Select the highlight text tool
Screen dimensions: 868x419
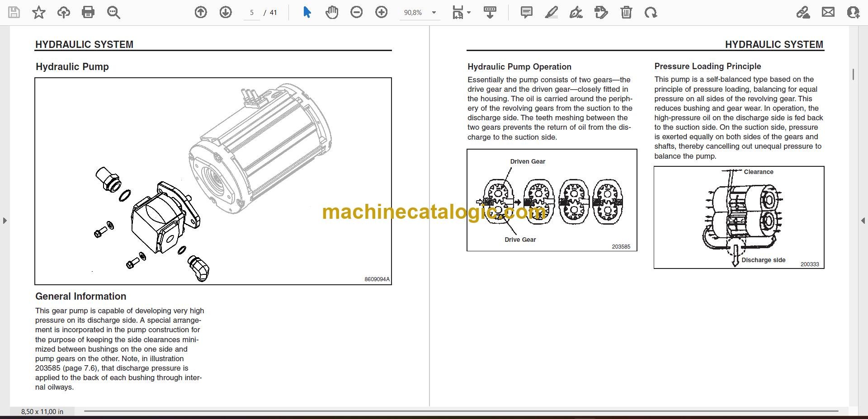coord(552,12)
